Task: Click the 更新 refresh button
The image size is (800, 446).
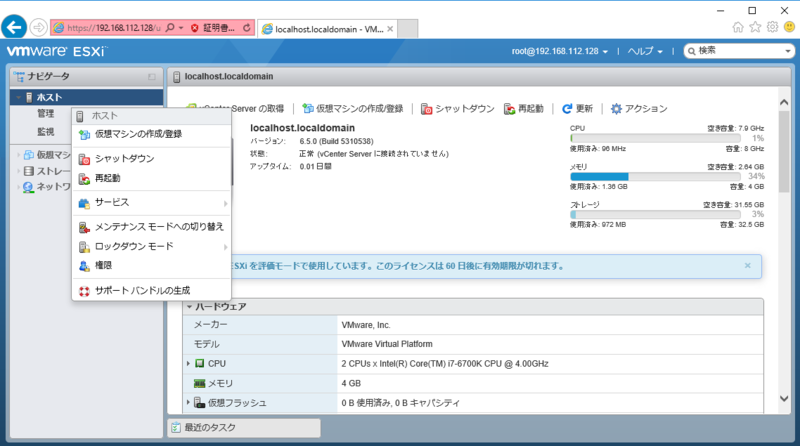Action: tap(577, 109)
